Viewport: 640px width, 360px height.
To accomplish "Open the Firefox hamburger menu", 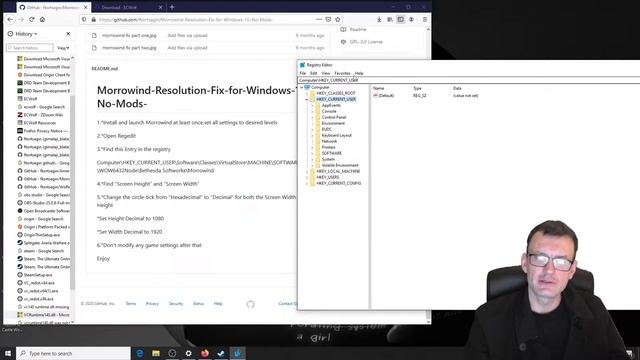I will [x=424, y=20].
